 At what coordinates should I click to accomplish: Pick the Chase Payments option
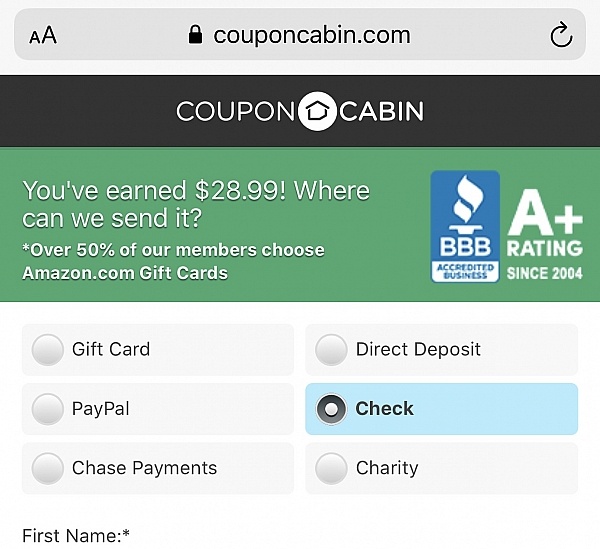[x=158, y=468]
